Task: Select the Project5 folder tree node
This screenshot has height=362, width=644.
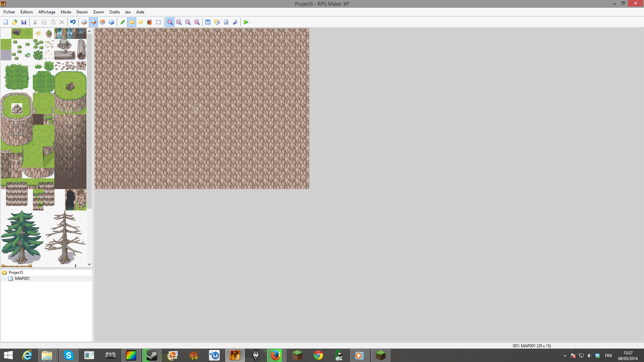Action: point(16,273)
